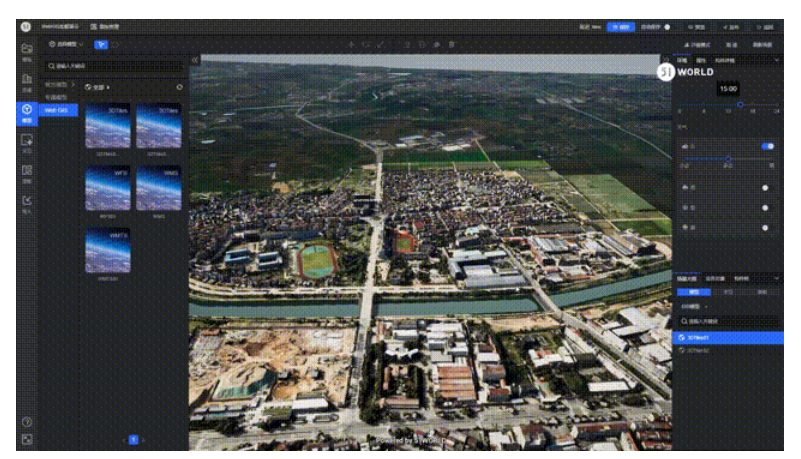801x459 pixels.
Task: Adjust the time-of-day slider at 15:00
Action: [x=740, y=104]
